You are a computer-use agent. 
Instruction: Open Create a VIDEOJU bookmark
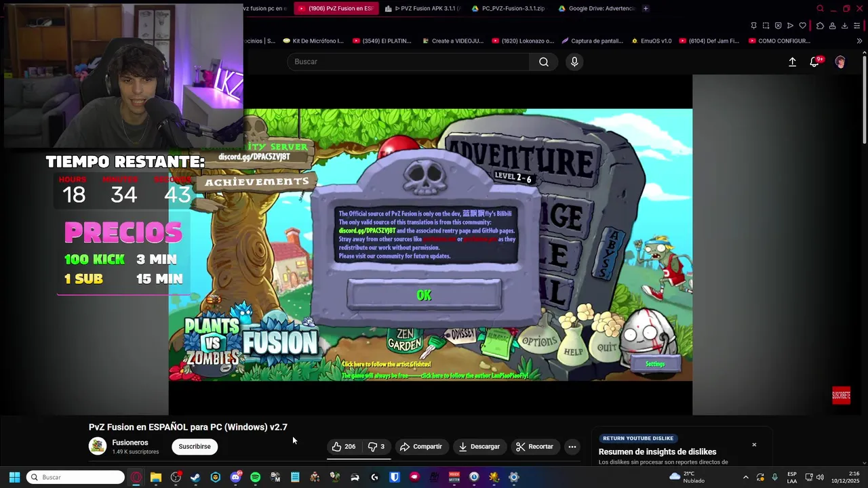click(x=453, y=41)
